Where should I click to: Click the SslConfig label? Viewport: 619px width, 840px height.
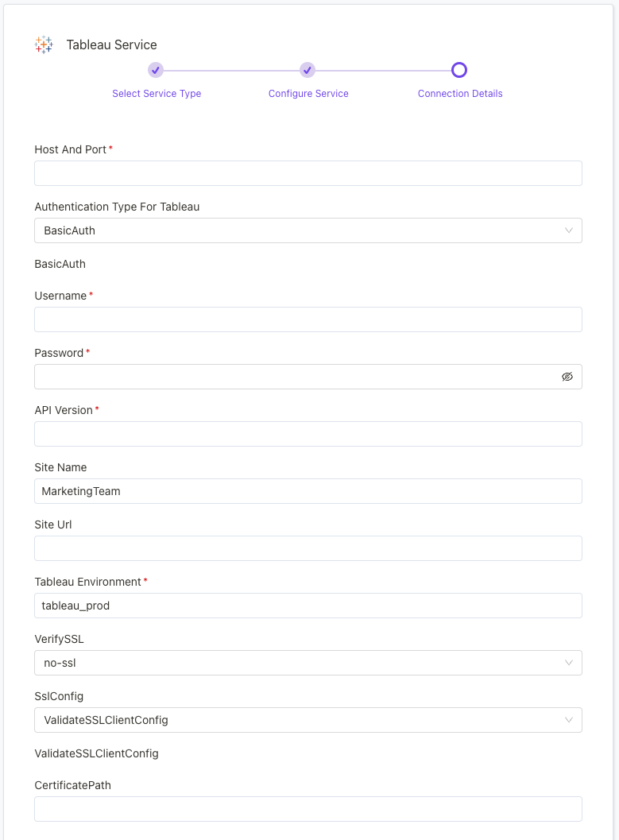coord(59,696)
